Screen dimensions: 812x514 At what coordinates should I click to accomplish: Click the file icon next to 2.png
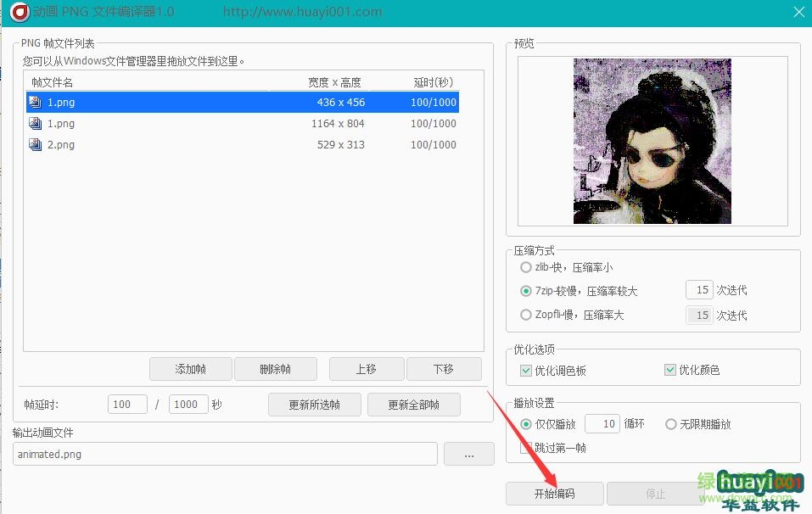tap(34, 144)
